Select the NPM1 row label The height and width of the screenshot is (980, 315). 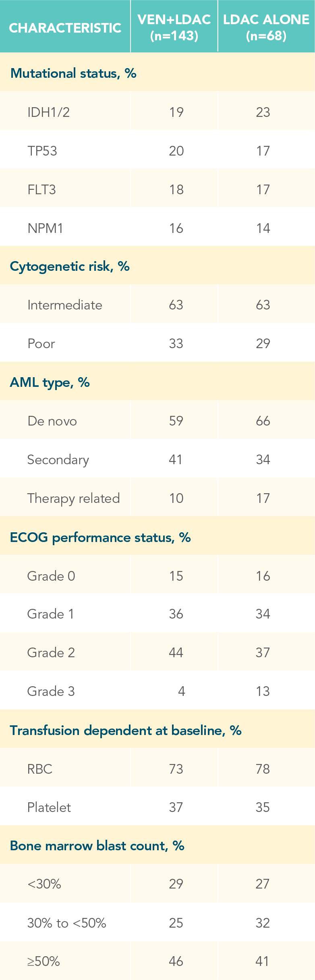(45, 228)
